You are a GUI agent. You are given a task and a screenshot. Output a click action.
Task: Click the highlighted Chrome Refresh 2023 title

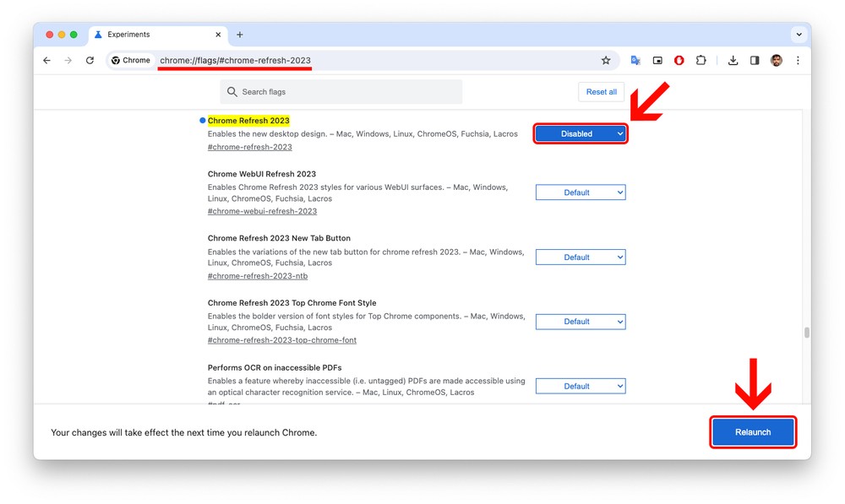tap(248, 121)
